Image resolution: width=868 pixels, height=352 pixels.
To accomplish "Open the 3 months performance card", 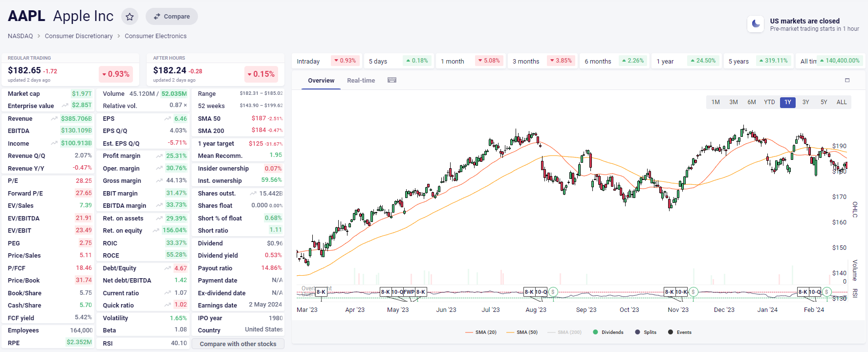I will pyautogui.click(x=542, y=61).
